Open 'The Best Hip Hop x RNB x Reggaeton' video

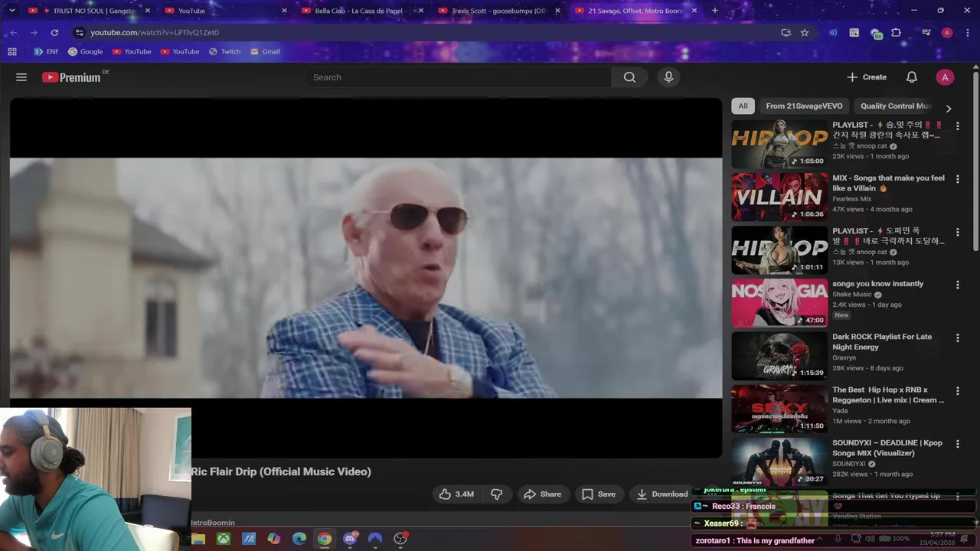click(888, 395)
